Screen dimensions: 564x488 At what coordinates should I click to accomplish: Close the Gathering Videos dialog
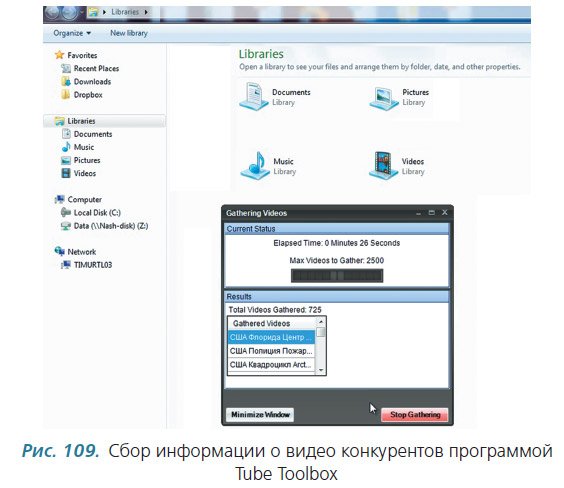tap(445, 213)
